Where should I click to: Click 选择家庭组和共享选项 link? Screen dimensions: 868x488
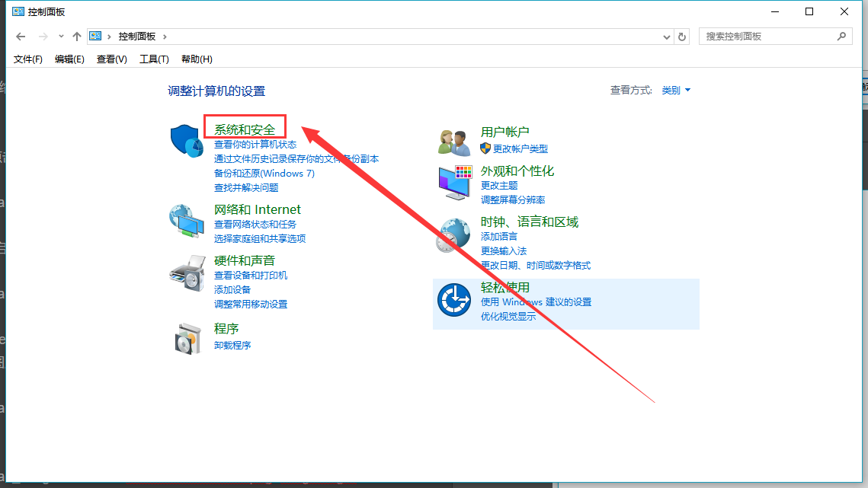[x=260, y=238]
